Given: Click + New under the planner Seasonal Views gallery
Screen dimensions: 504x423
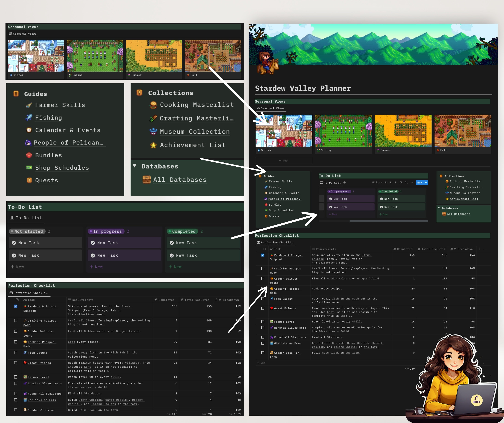Looking at the screenshot, I should (x=284, y=161).
